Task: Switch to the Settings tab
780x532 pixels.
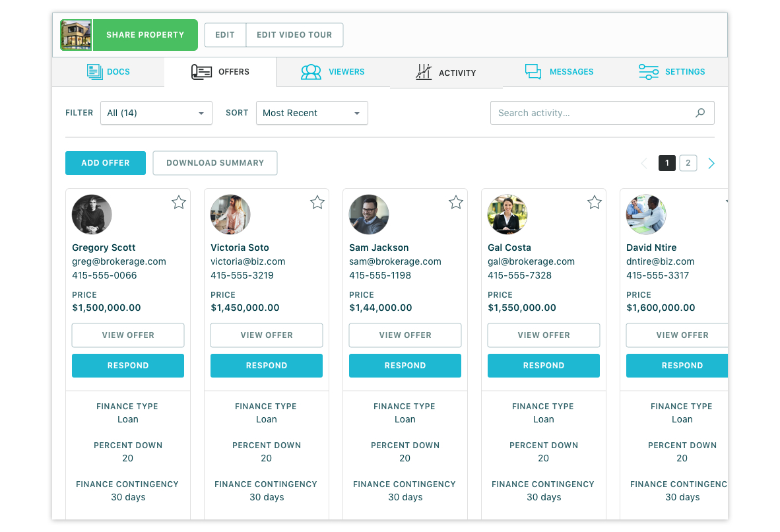Action: (x=672, y=72)
